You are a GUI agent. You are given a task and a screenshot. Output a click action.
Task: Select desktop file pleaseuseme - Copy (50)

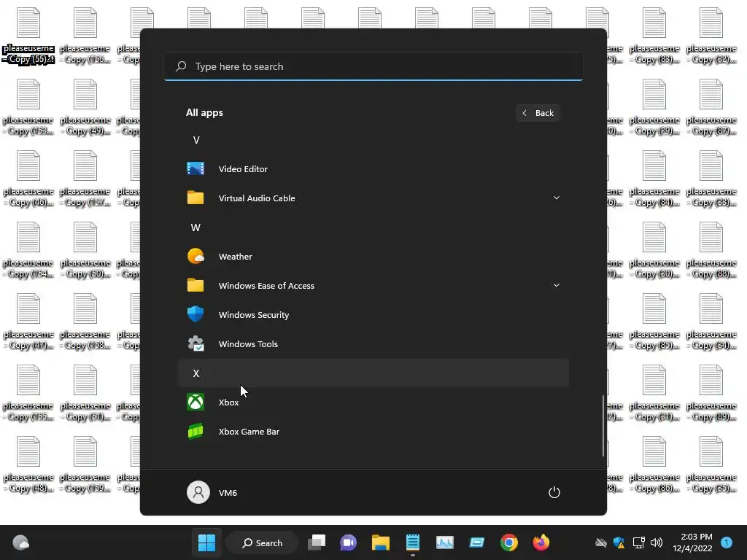click(85, 251)
